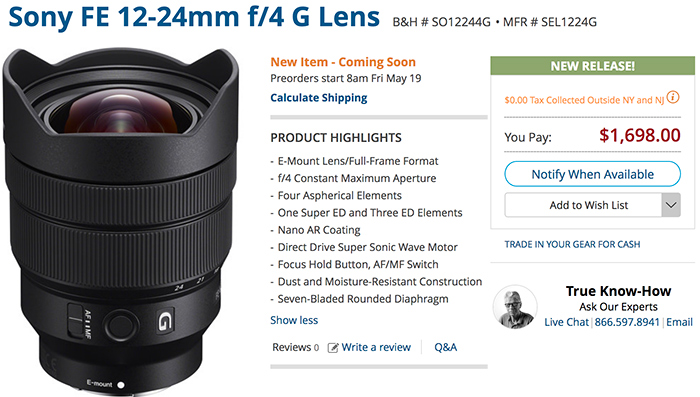Click the Sony FE 12-24mm product title
Image resolution: width=700 pixels, height=397 pixels.
pyautogui.click(x=194, y=17)
